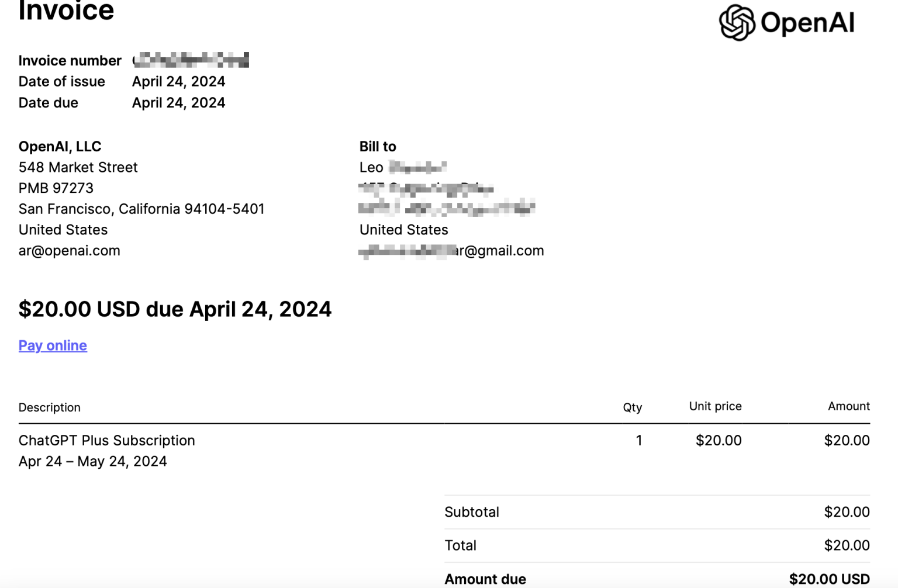Screen dimensions: 898x588
Task: Click the $20.00 USD Amount due value
Action: pyautogui.click(x=829, y=579)
